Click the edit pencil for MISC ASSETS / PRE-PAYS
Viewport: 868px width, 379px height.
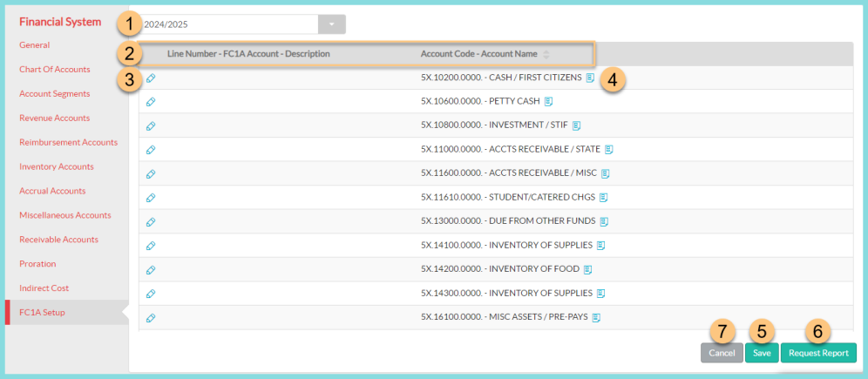[x=151, y=318]
